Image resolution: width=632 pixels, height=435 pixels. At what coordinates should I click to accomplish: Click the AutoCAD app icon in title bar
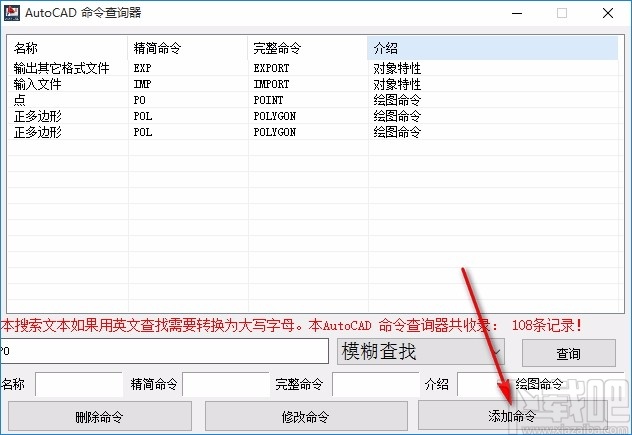click(12, 13)
